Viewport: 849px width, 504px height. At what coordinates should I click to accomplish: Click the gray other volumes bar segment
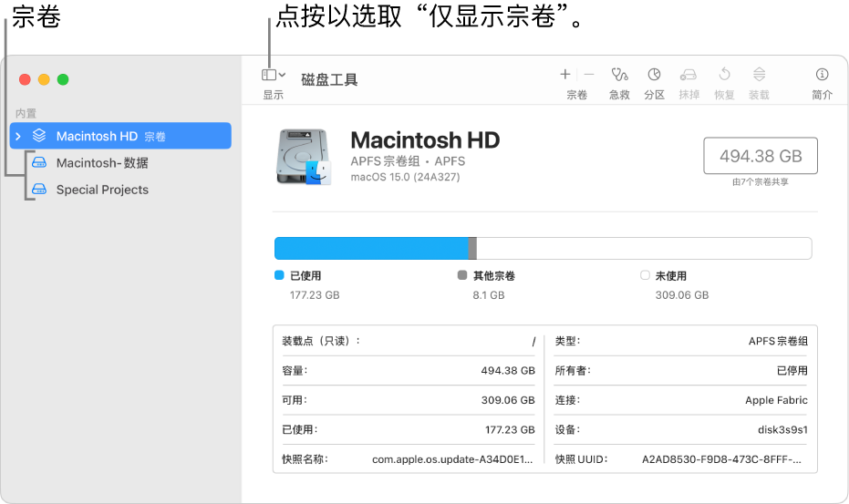point(472,248)
